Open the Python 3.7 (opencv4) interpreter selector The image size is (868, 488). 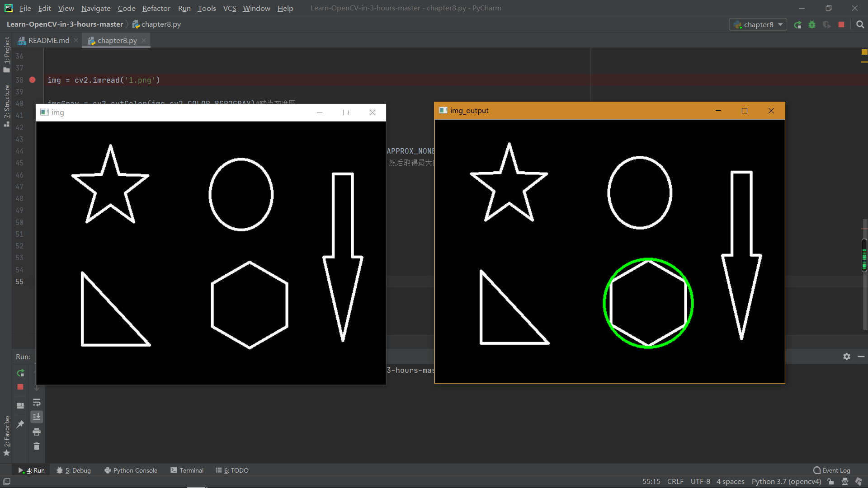point(786,481)
